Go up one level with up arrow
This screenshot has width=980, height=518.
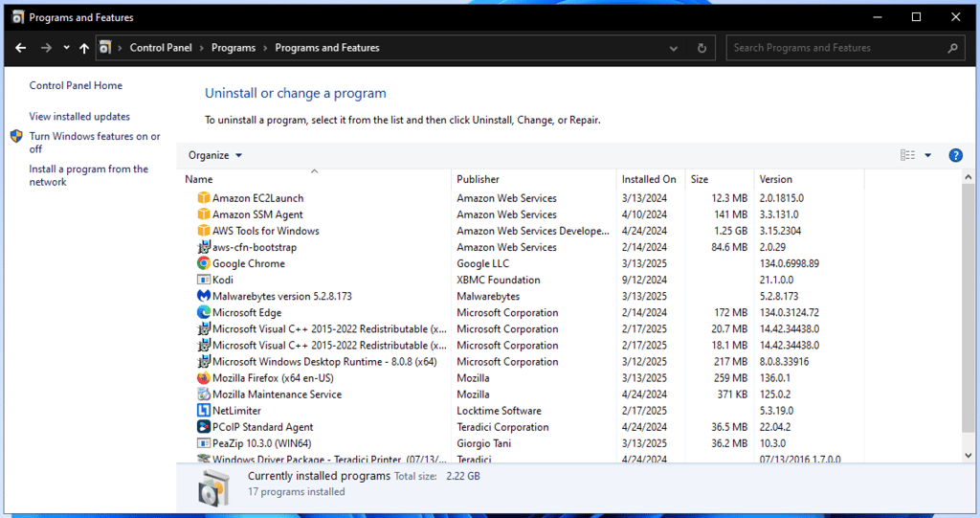(x=84, y=48)
